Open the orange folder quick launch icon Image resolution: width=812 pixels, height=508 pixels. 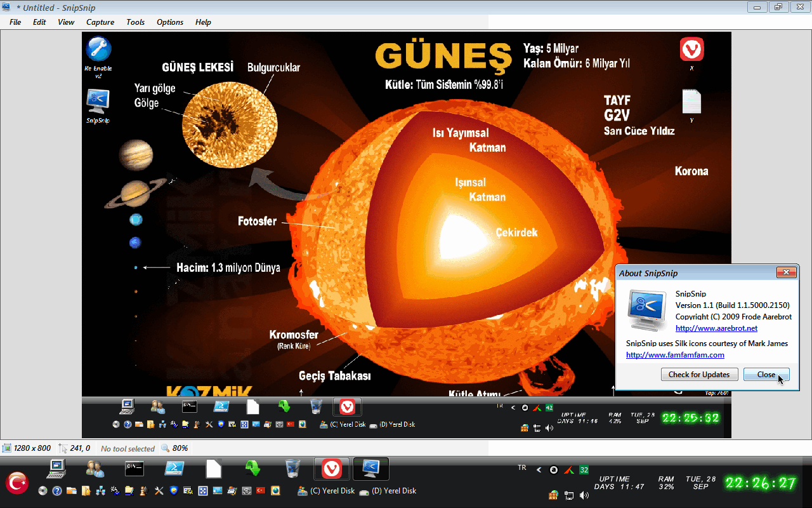point(72,491)
